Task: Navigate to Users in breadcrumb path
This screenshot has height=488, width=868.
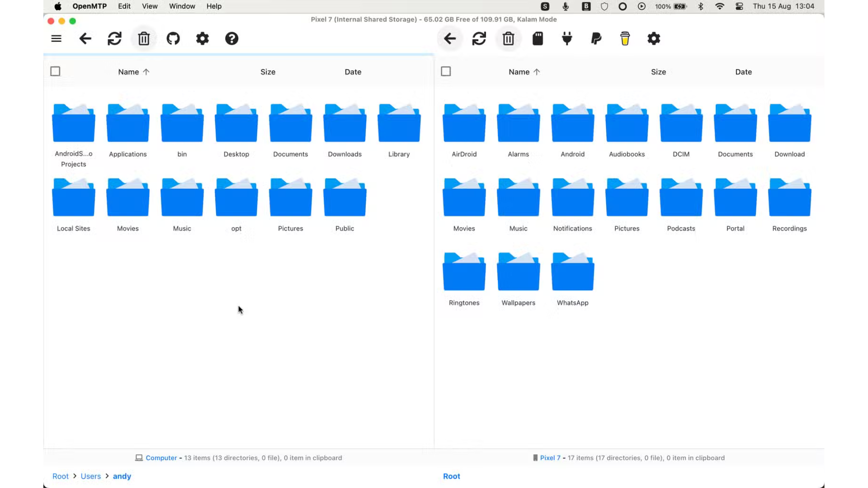Action: tap(90, 476)
